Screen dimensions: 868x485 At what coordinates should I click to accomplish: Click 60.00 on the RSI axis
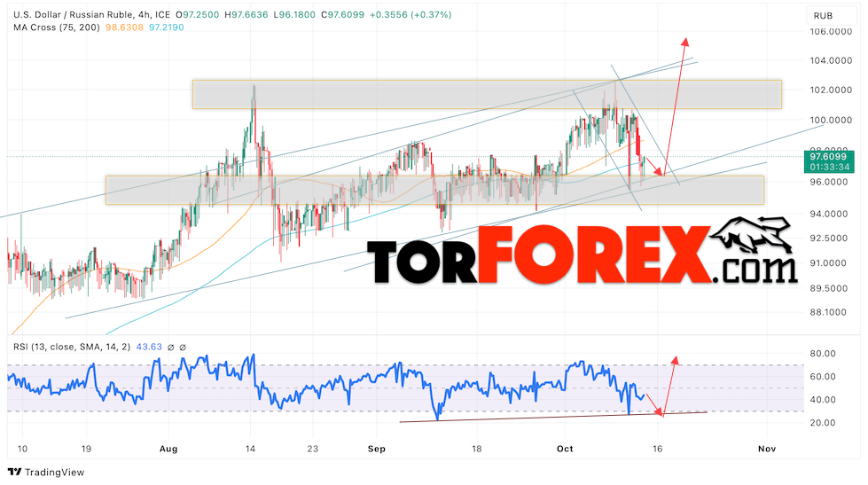click(823, 377)
